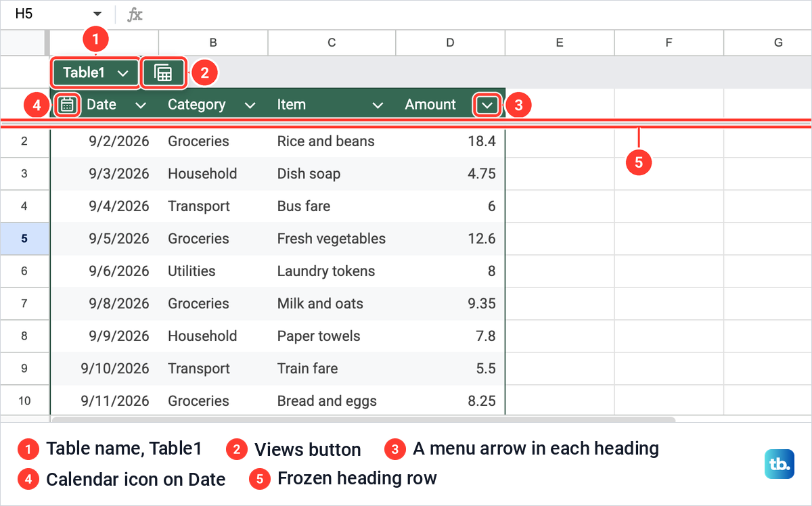Select the Household cell beside Dish soap
The width and height of the screenshot is (812, 506).
[x=213, y=174]
